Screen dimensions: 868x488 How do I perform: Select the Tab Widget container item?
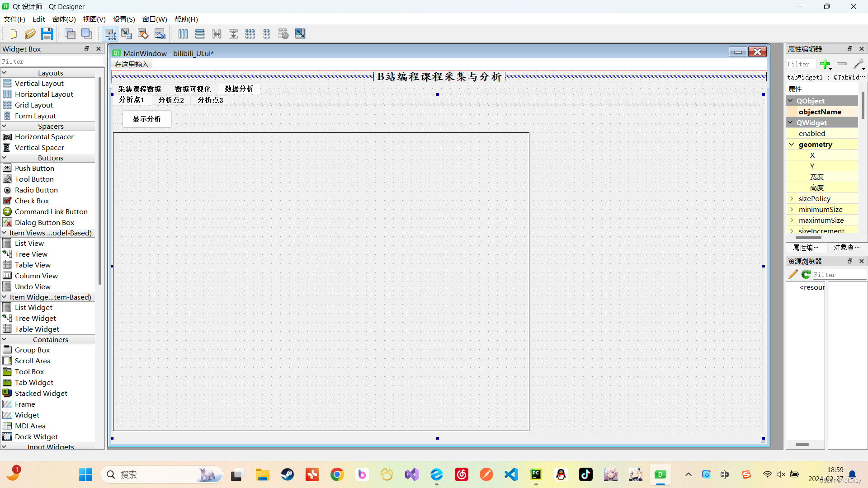(x=34, y=382)
